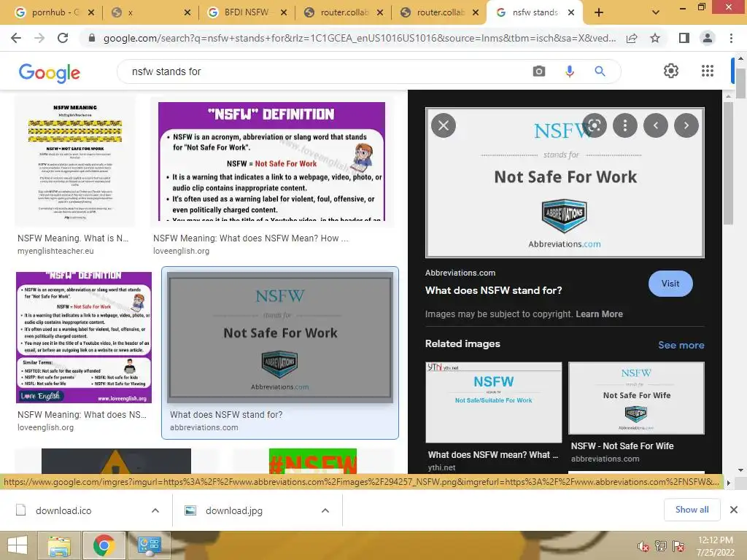Open Not Safe For Wife related image
The image size is (747, 560).
636,398
